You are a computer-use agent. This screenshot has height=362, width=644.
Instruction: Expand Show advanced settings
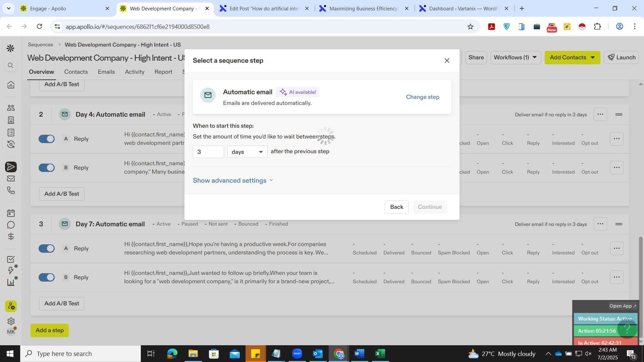point(233,180)
